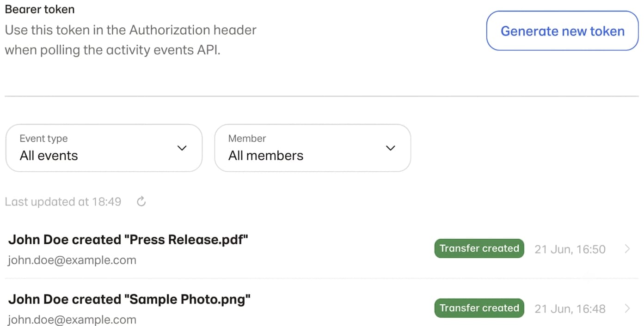The image size is (644, 326).
Task: Select the "Sample Photo.png" event title
Action: point(129,299)
